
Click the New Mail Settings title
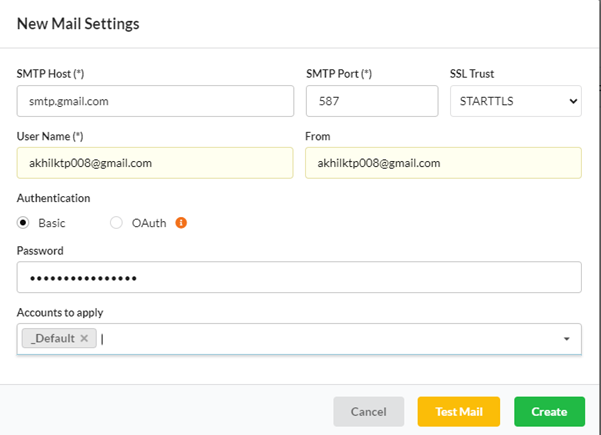click(x=78, y=22)
